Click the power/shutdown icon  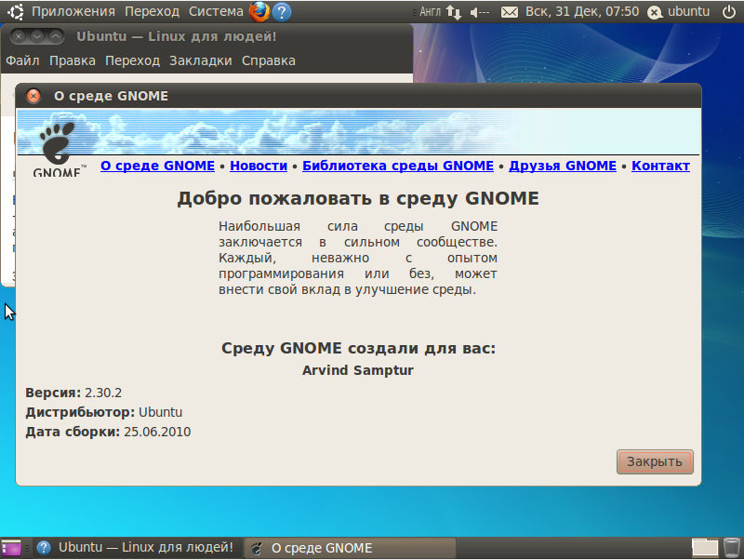729,12
